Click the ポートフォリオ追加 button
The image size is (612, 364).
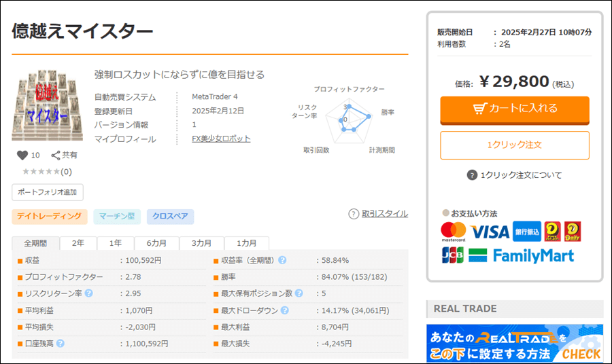pyautogui.click(x=47, y=192)
